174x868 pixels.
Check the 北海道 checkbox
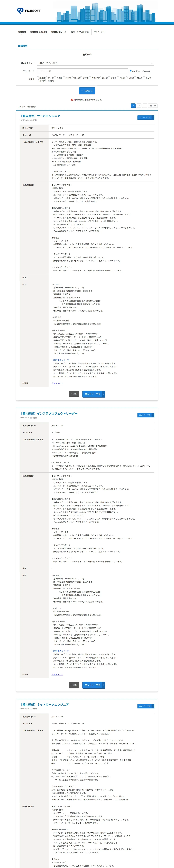pyautogui.click(x=38, y=78)
